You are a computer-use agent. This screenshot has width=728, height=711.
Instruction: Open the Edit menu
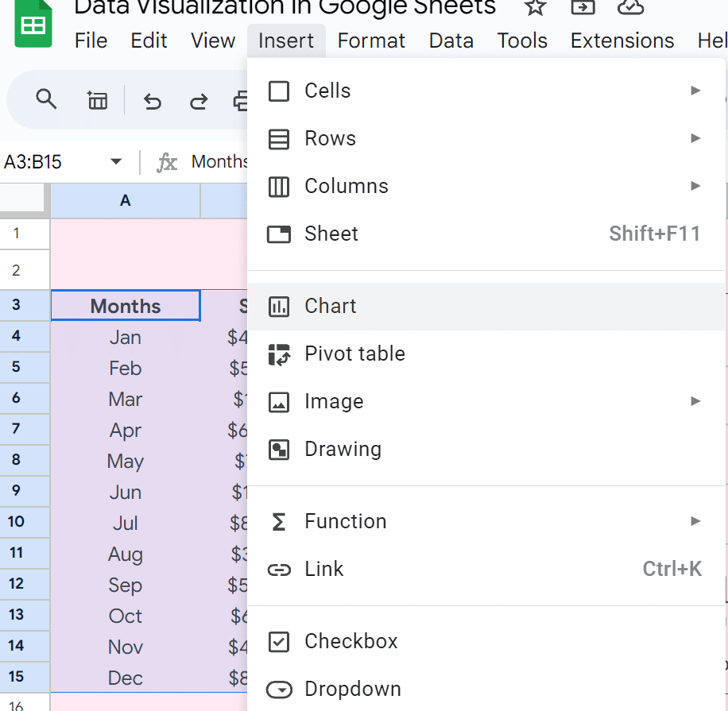pos(149,41)
